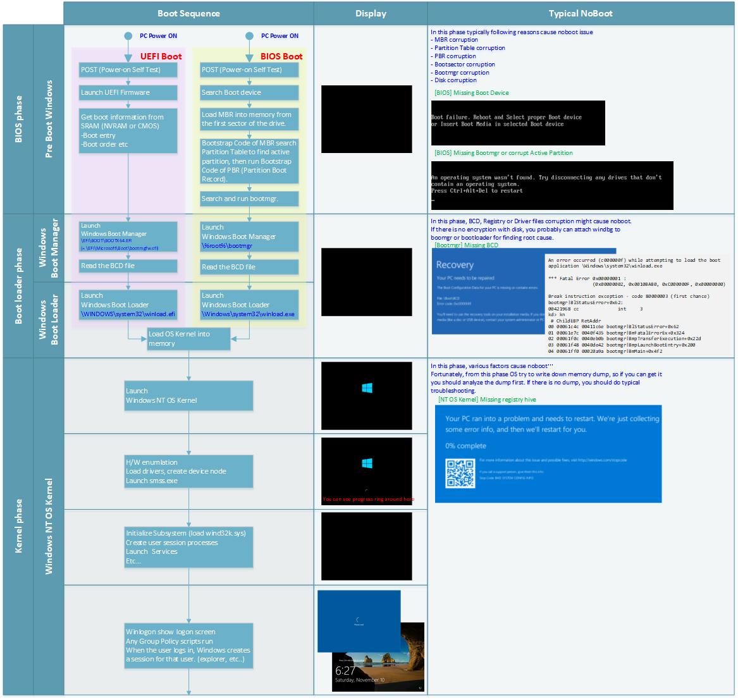Click the [BIOS] Missing Boot Device caption
The image size is (738, 700).
[472, 93]
